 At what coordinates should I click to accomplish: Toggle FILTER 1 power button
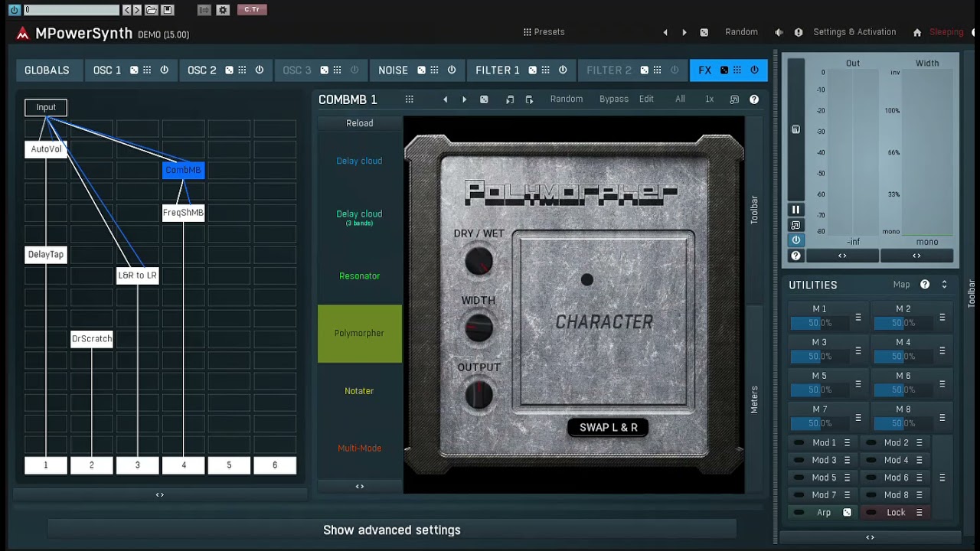(563, 70)
